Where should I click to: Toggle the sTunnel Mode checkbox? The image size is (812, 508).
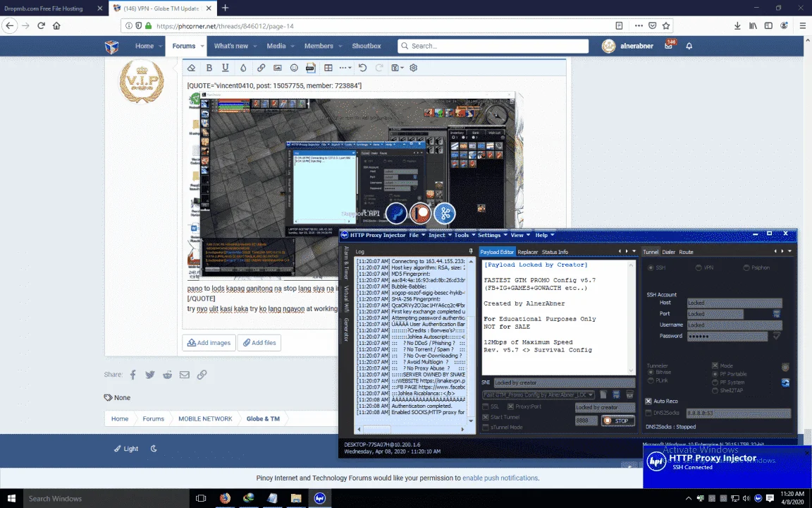485,428
